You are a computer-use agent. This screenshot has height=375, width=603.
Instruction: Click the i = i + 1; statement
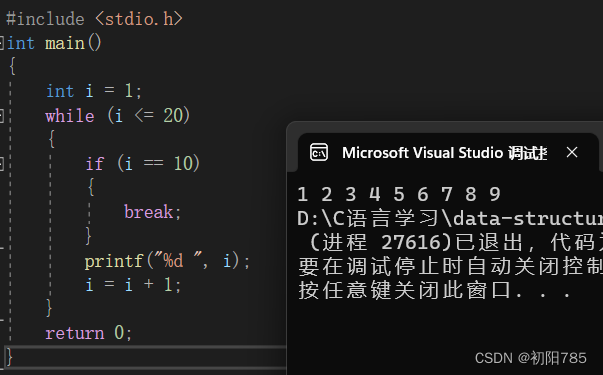[x=133, y=285]
